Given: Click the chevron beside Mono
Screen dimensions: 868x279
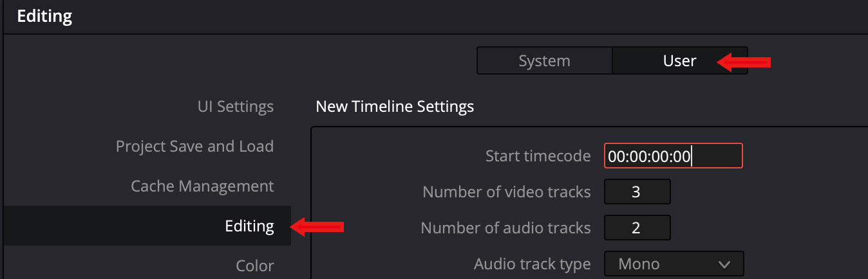Looking at the screenshot, I should click(x=724, y=264).
